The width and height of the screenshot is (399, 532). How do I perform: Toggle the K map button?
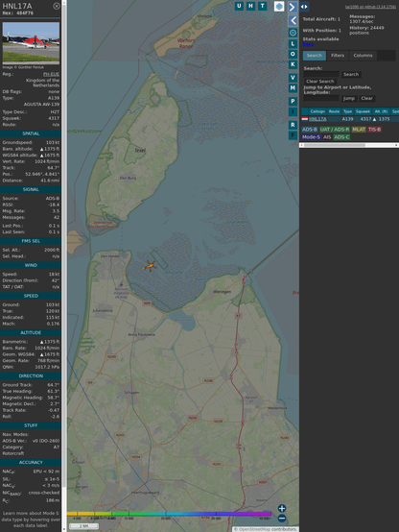293,64
